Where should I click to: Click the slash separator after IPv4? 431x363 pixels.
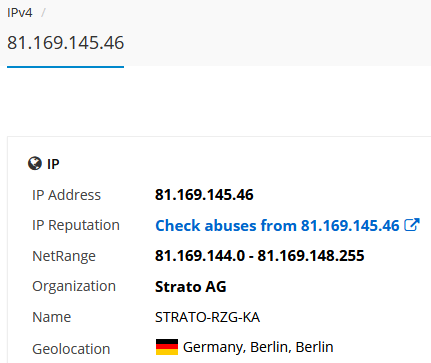[43, 13]
